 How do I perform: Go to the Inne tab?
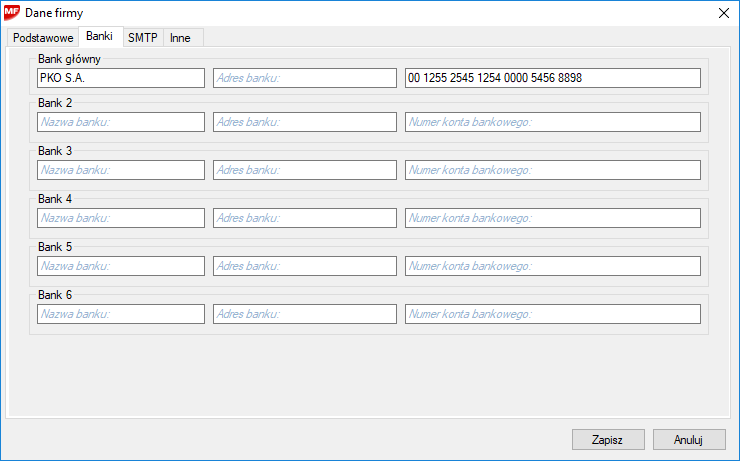[180, 38]
